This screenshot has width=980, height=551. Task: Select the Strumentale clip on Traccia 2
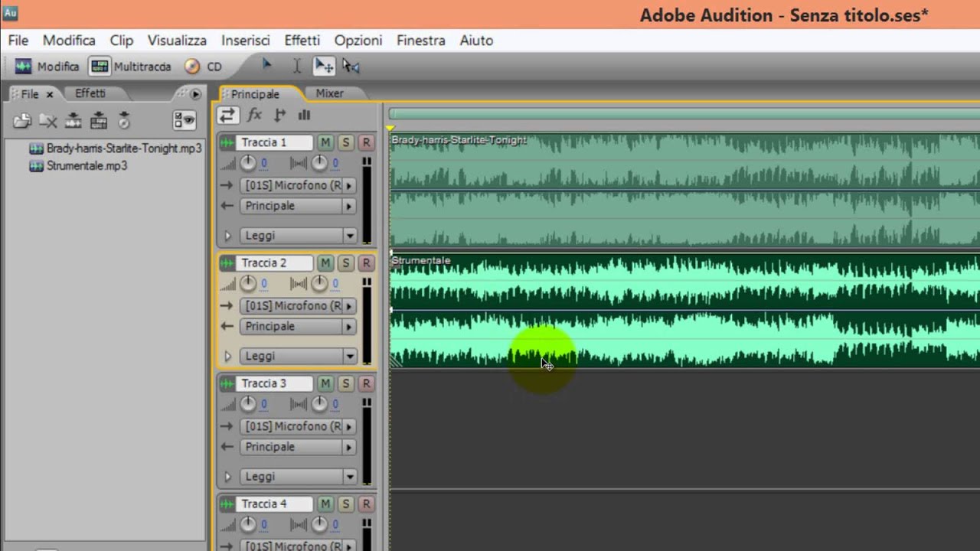click(684, 311)
